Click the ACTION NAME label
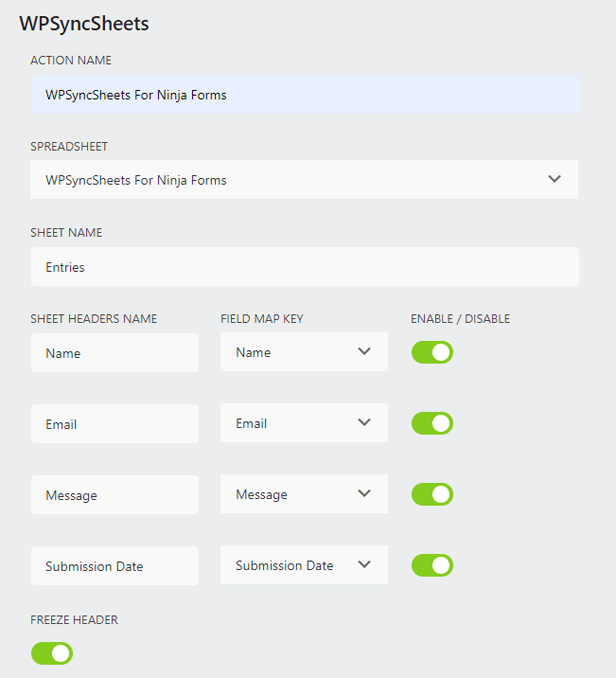Image resolution: width=616 pixels, height=678 pixels. click(71, 60)
